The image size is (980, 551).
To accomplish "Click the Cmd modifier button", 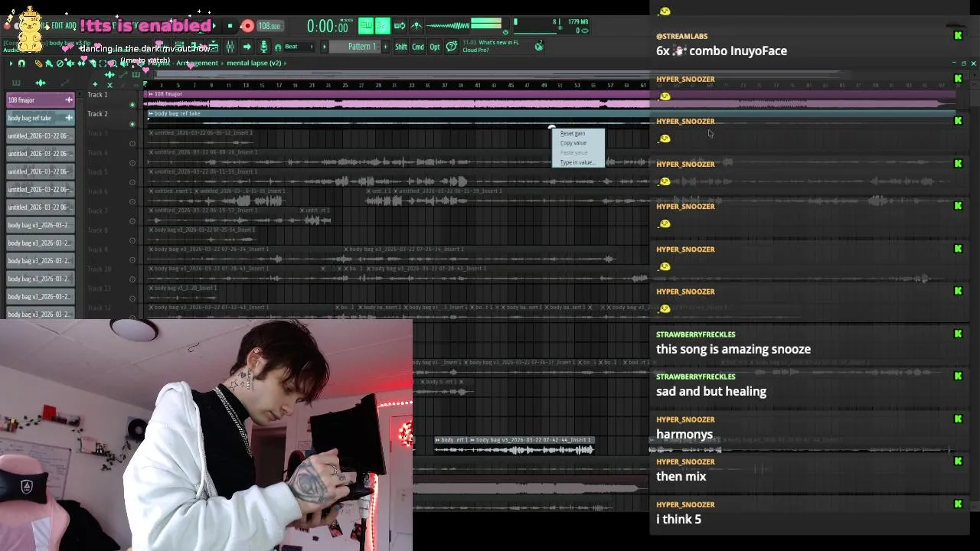I will 418,47.
